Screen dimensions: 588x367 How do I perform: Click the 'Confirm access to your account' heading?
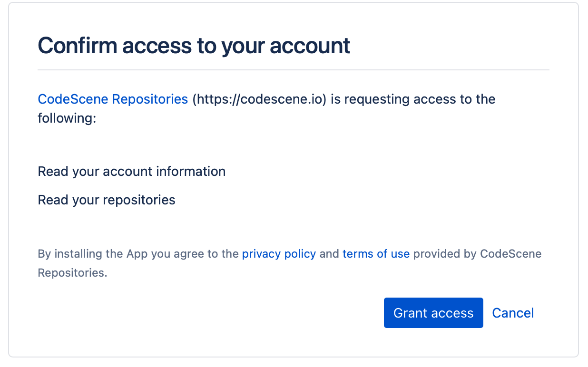[194, 46]
